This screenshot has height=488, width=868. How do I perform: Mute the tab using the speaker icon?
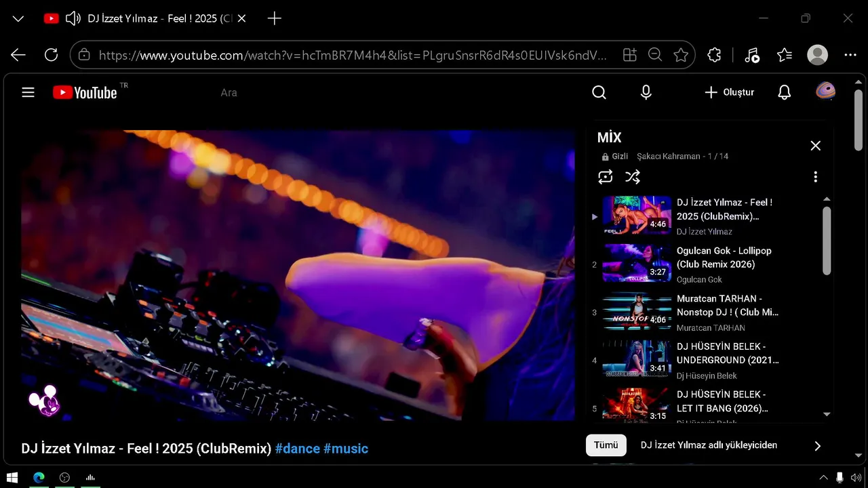73,19
